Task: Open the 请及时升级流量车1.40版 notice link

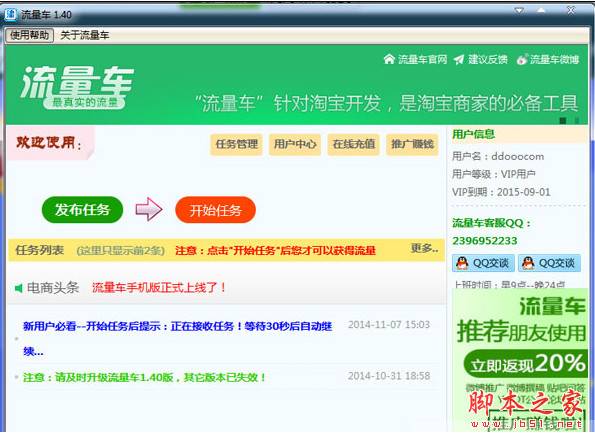Action: coord(144,378)
